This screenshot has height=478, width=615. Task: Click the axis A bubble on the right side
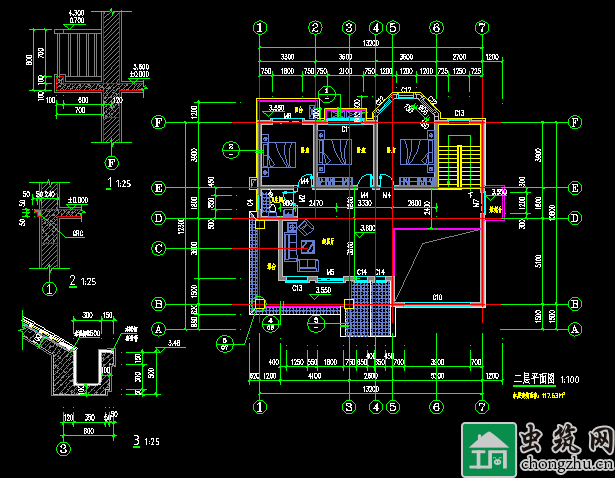point(574,328)
